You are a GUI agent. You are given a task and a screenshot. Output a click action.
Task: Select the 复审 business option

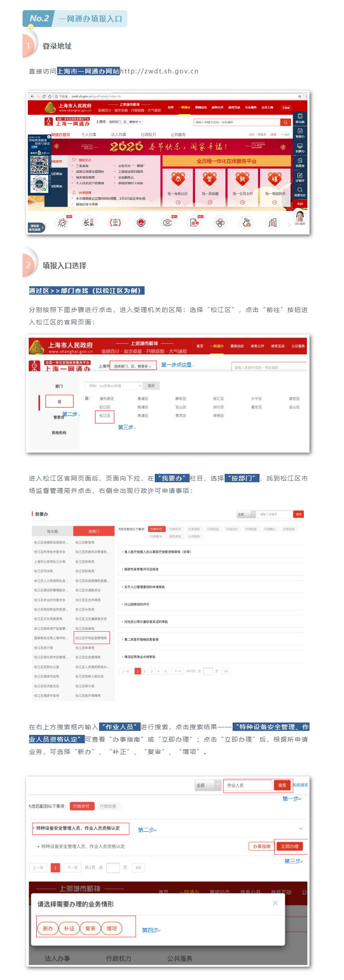[x=90, y=928]
